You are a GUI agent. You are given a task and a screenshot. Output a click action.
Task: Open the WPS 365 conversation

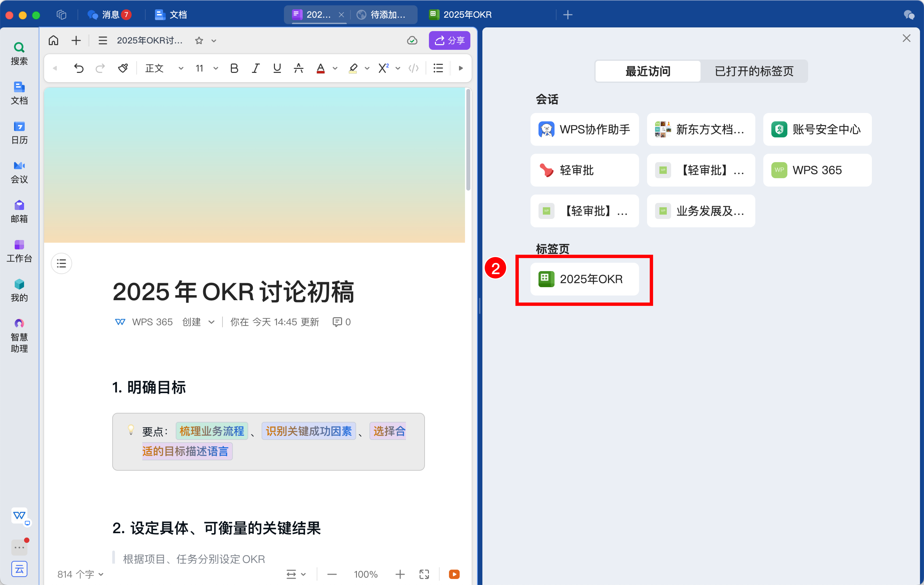click(x=817, y=170)
